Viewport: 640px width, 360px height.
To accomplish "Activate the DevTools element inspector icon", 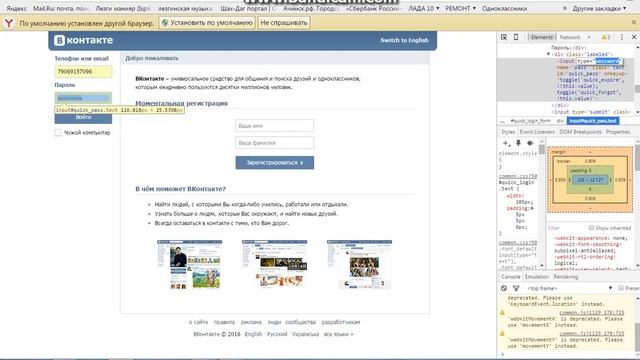I will [504, 37].
